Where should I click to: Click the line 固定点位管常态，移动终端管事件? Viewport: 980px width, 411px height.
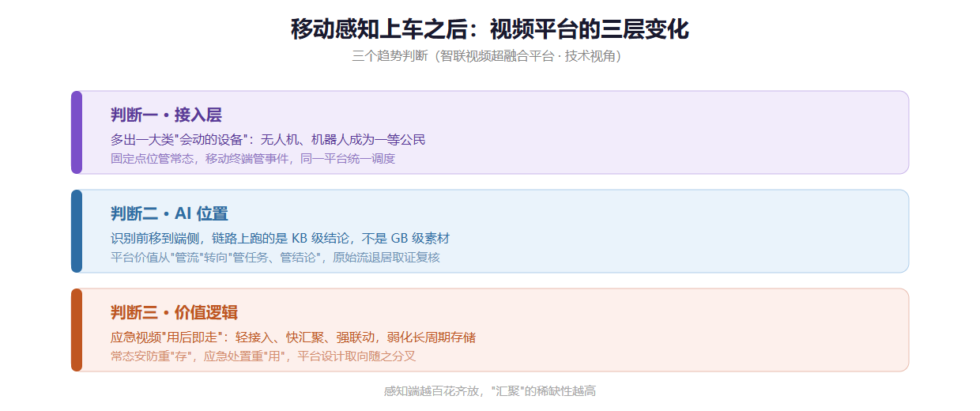click(253, 158)
